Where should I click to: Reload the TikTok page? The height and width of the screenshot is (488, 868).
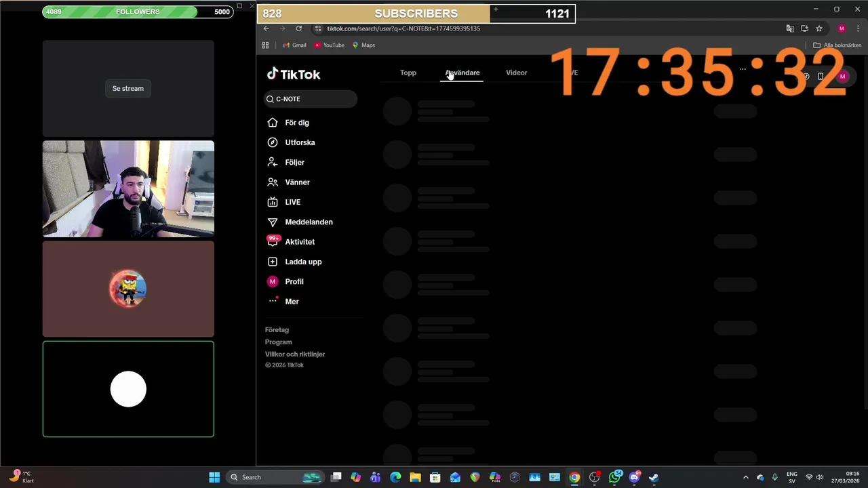click(298, 28)
